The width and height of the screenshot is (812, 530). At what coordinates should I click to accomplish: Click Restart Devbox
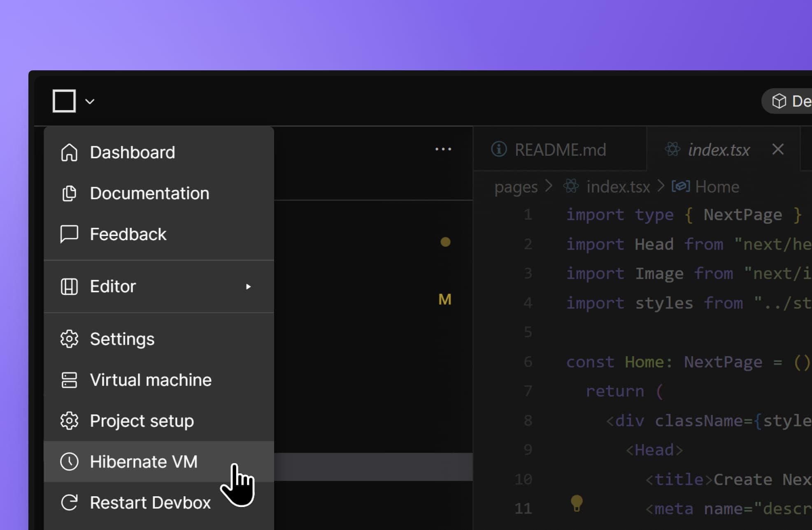pos(151,502)
